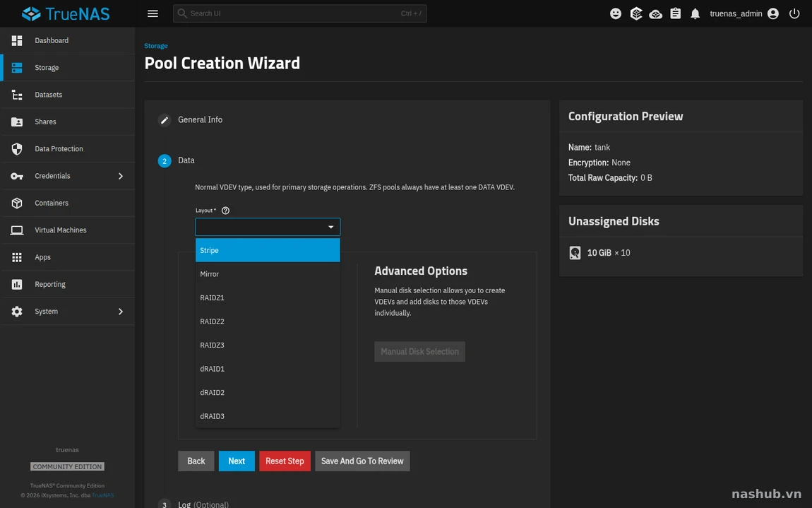
Task: Click the Virtual Machines laptop icon
Action: pos(17,230)
